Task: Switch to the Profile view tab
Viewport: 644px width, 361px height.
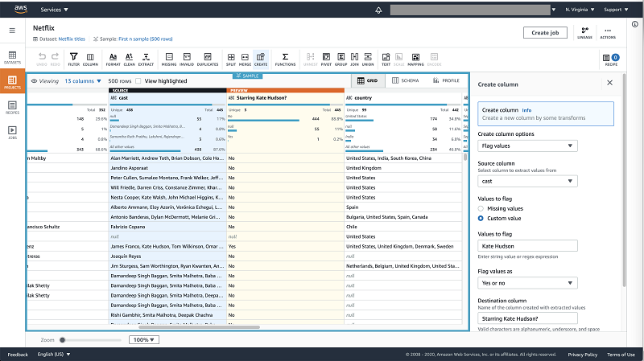Action: click(x=447, y=81)
